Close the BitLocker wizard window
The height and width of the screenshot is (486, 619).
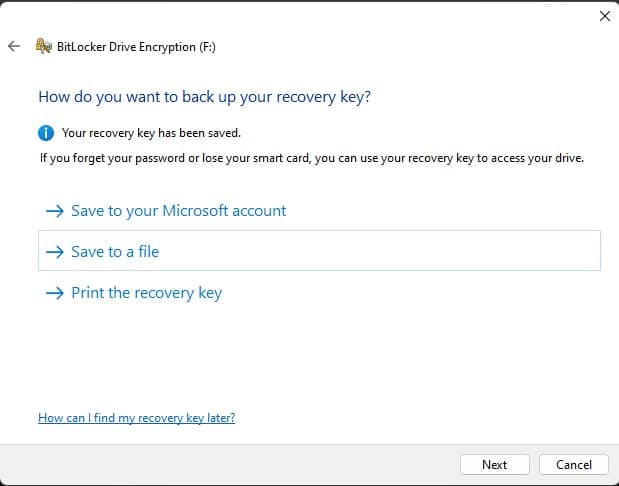[x=605, y=16]
